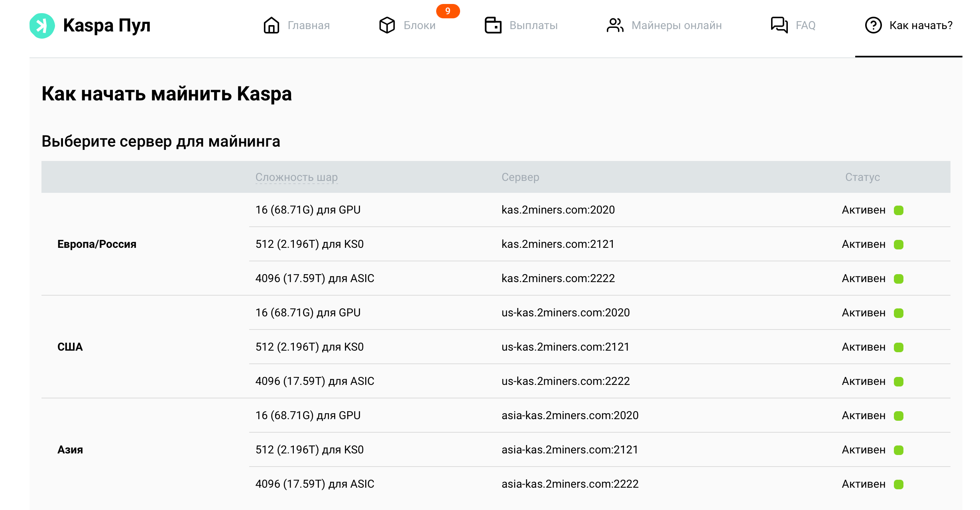Viewport: 980px width, 510px height.
Task: Click green status dot for kas.2miners.com:2121
Action: click(899, 244)
